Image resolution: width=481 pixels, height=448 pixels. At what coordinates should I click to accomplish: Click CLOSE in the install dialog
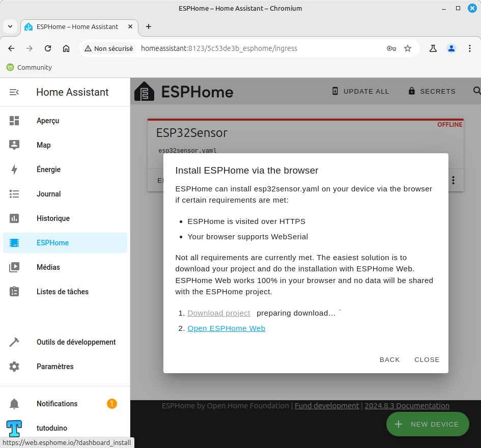[427, 359]
